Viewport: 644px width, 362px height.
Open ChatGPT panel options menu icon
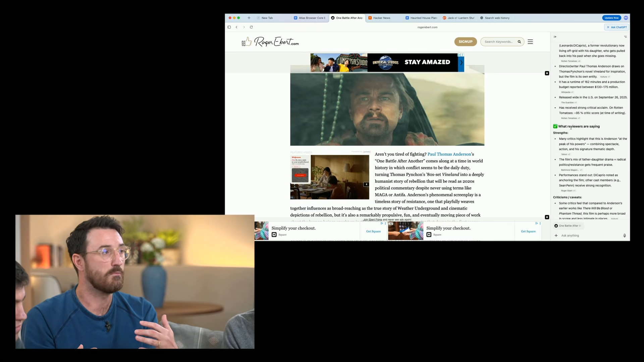(625, 37)
